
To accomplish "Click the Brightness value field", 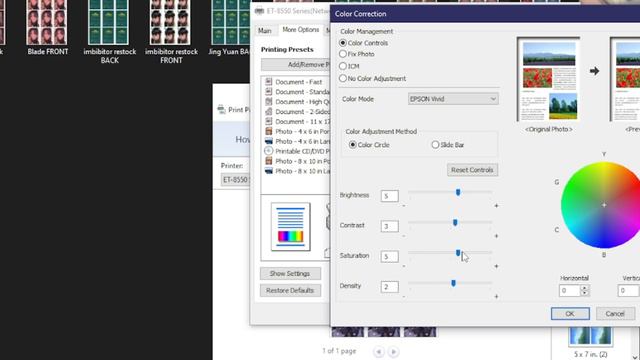I will (x=389, y=196).
